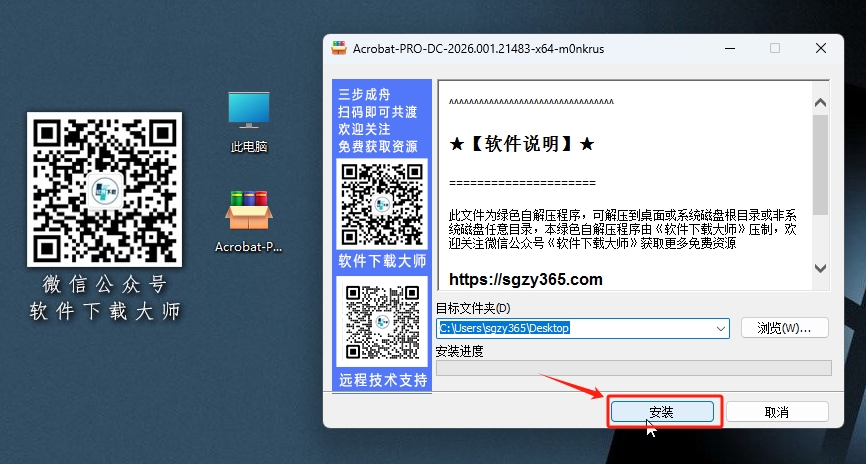The height and width of the screenshot is (464, 866).
Task: Click the 欢迎关注 sidebar text
Action: point(365,129)
